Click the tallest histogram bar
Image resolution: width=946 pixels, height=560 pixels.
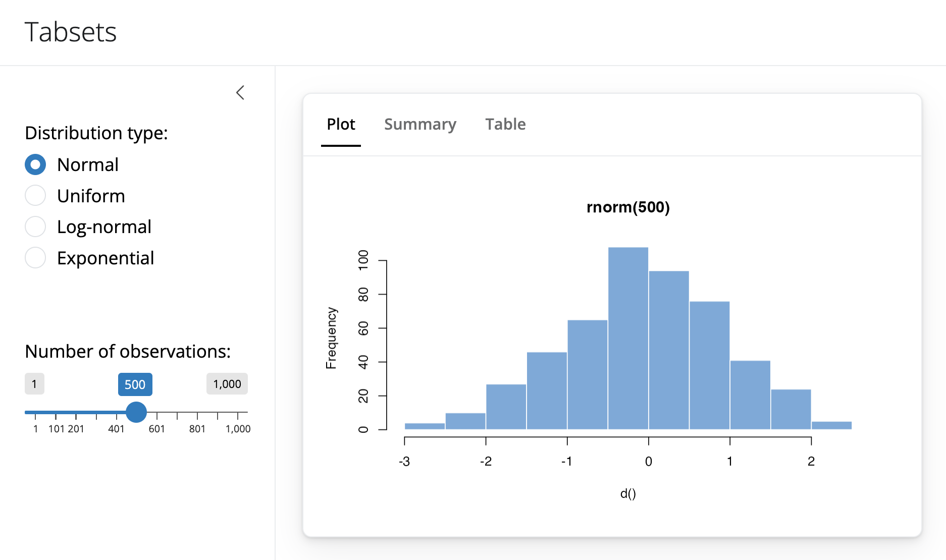click(x=628, y=338)
